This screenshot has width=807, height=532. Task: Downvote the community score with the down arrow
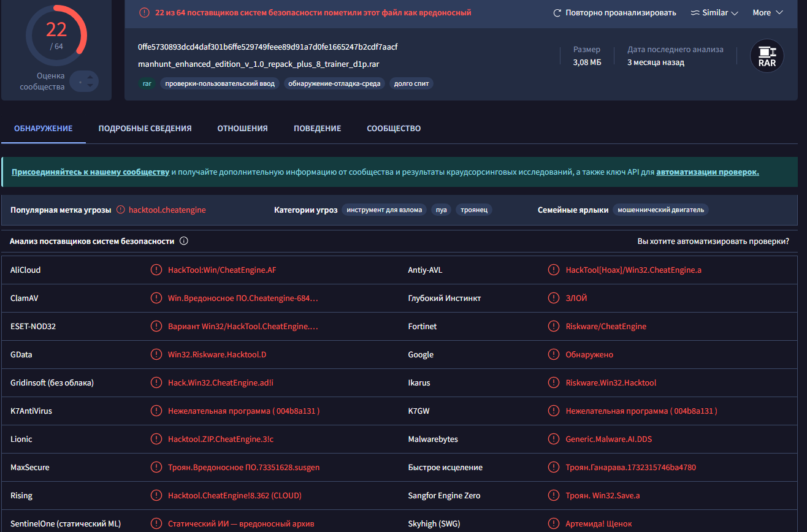90,85
